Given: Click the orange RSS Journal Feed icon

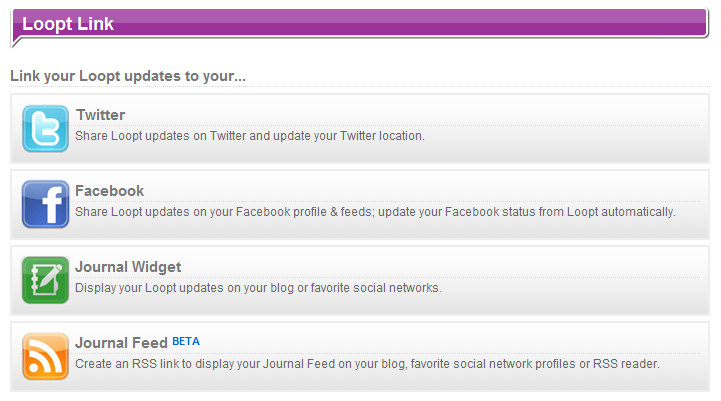Looking at the screenshot, I should 45,356.
